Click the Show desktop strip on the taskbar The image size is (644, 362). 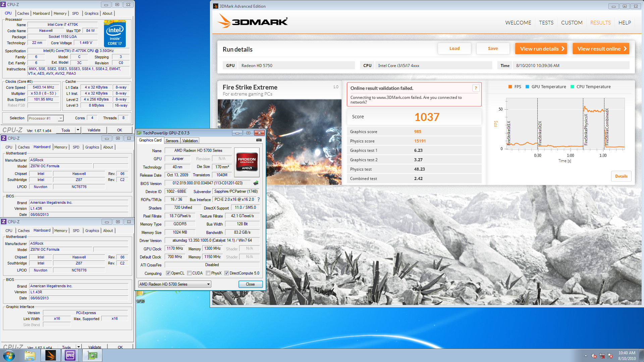(x=641, y=355)
